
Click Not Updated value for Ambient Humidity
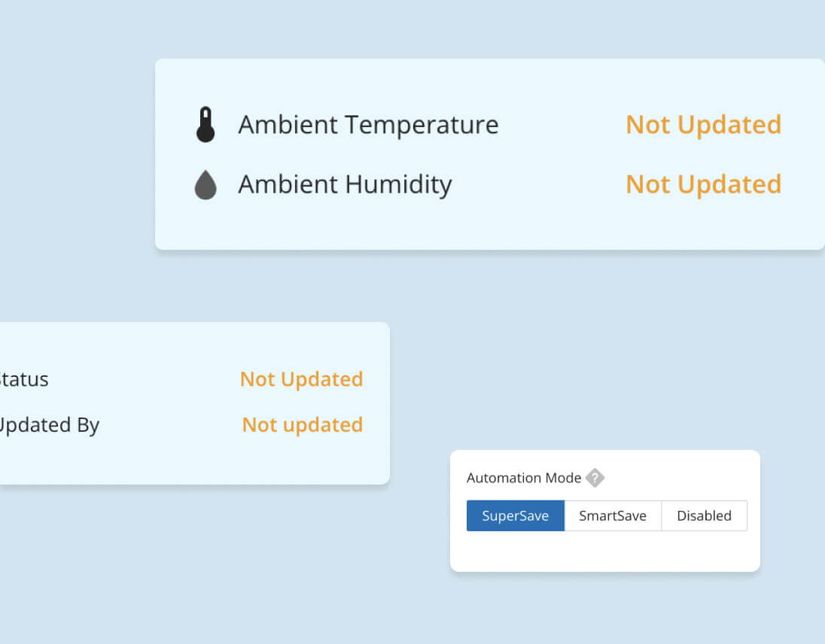coord(704,184)
